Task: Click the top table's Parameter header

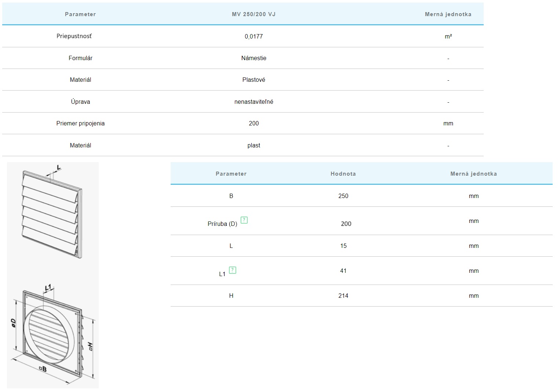Action: pyautogui.click(x=80, y=14)
